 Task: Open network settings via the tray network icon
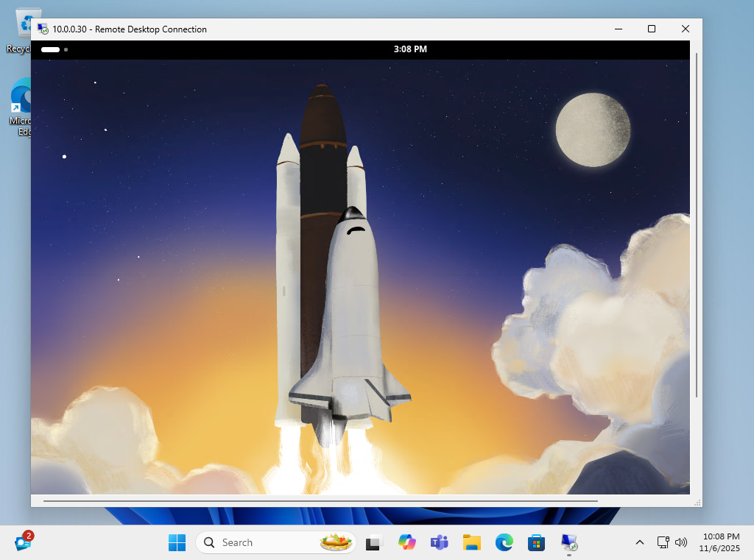coord(662,542)
